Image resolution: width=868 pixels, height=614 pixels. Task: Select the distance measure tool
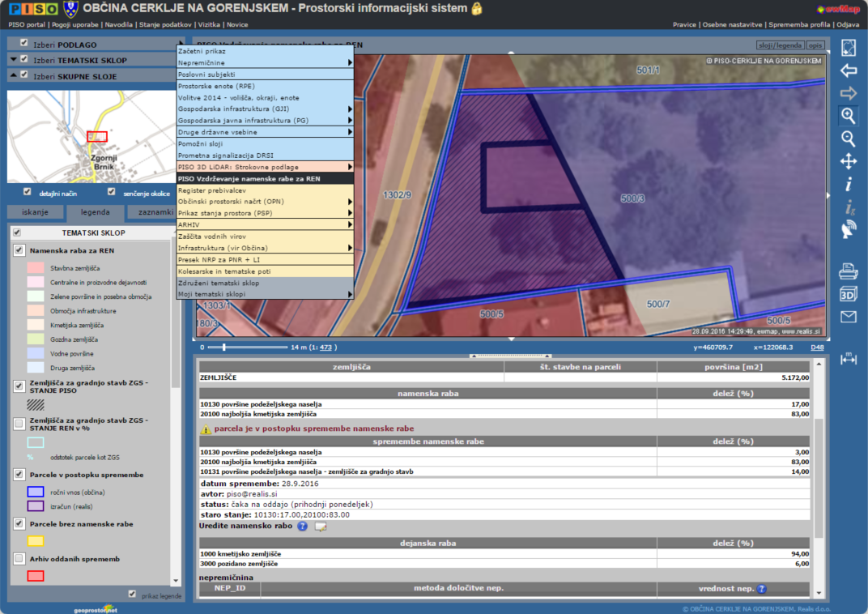848,358
